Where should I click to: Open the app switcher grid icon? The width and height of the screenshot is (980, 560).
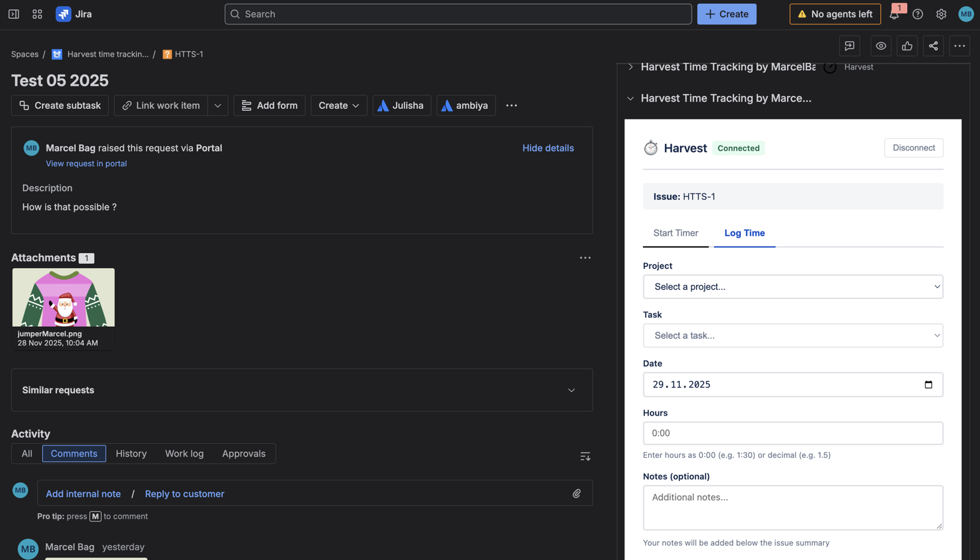pyautogui.click(x=37, y=14)
